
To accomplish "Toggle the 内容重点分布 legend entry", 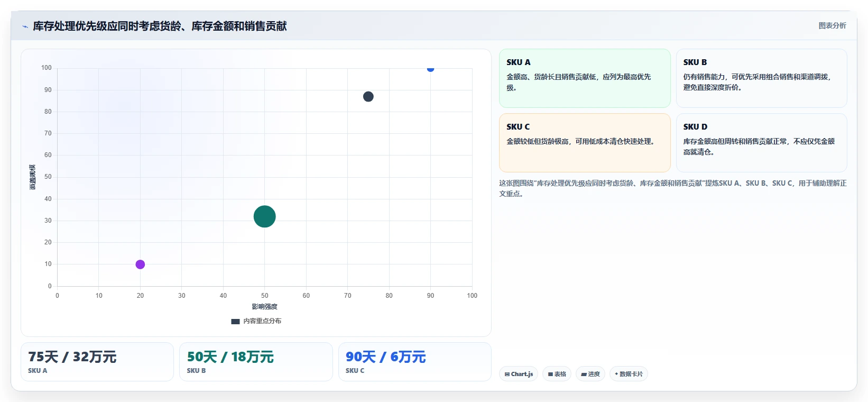I will 256,321.
